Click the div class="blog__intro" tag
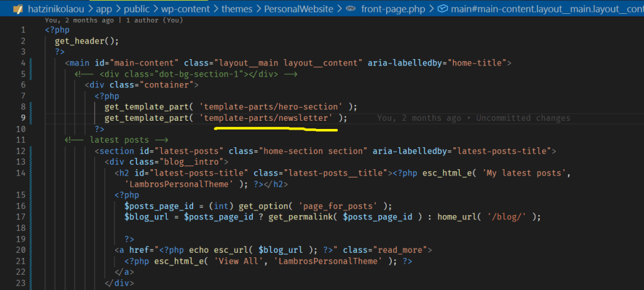The width and height of the screenshot is (644, 290). [x=166, y=162]
